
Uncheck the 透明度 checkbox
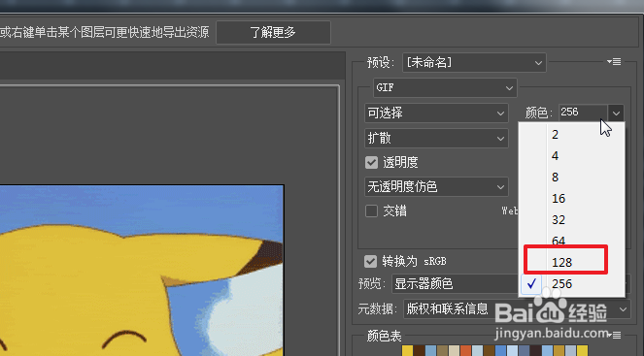(371, 162)
